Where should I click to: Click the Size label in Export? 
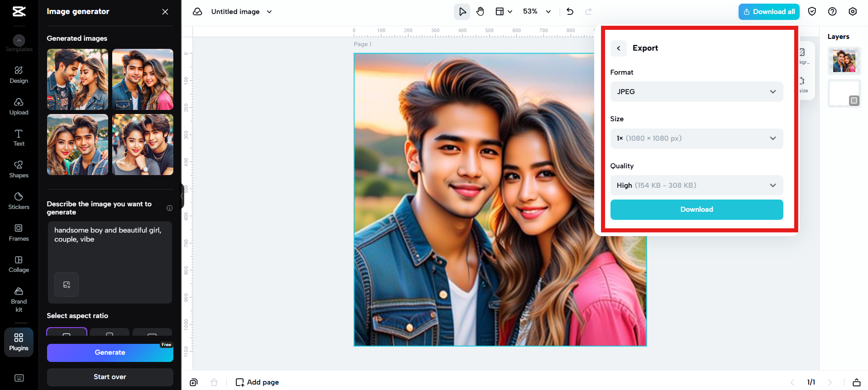617,119
